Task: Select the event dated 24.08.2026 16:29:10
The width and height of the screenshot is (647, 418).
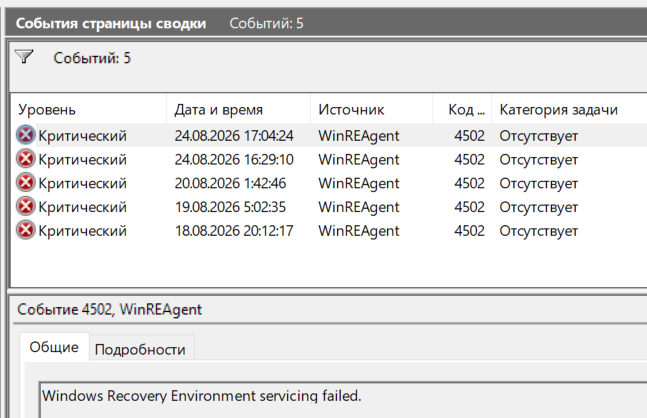Action: pos(329,159)
